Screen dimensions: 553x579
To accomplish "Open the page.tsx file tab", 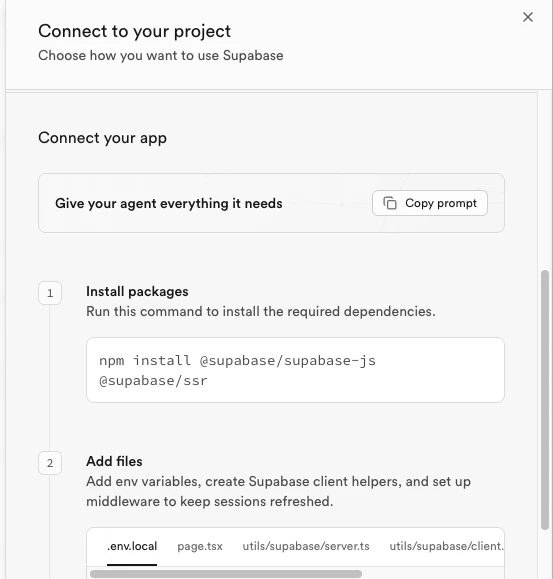I will 200,546.
